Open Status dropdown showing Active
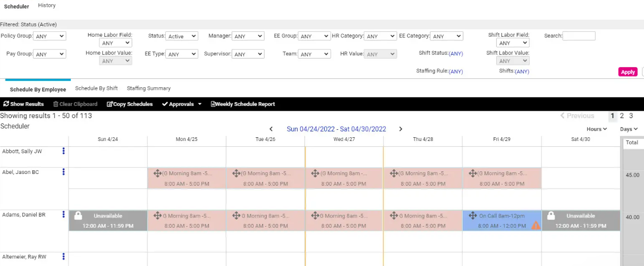 [x=182, y=36]
